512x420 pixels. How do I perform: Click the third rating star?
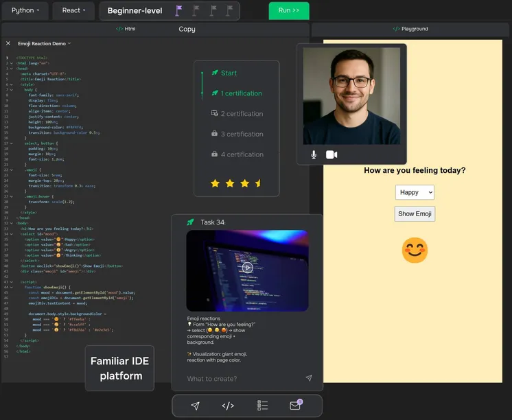point(244,183)
